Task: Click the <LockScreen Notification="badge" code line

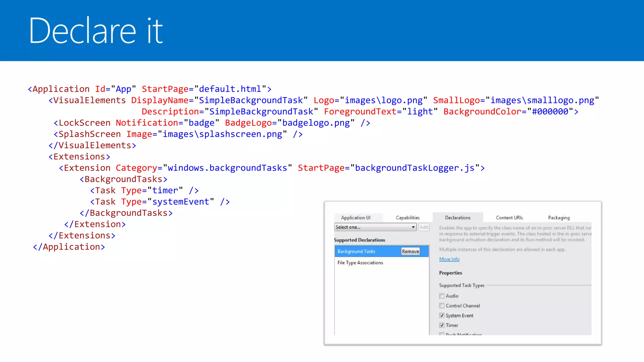Action: (x=212, y=123)
